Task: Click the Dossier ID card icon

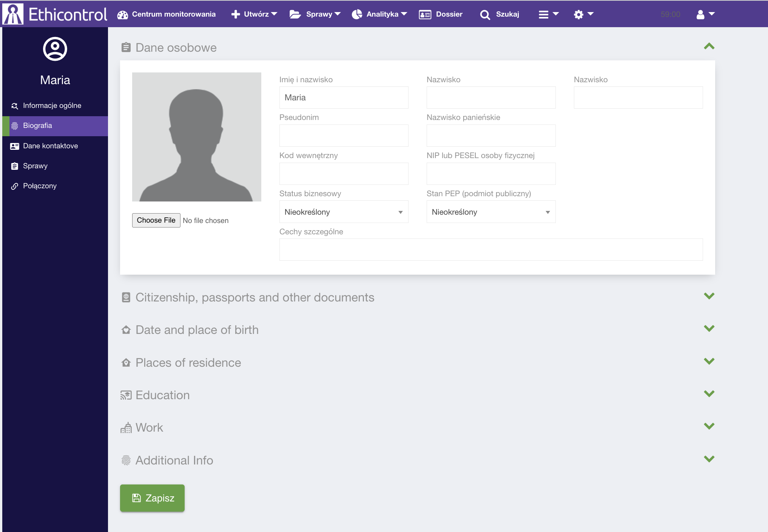Action: 425,14
